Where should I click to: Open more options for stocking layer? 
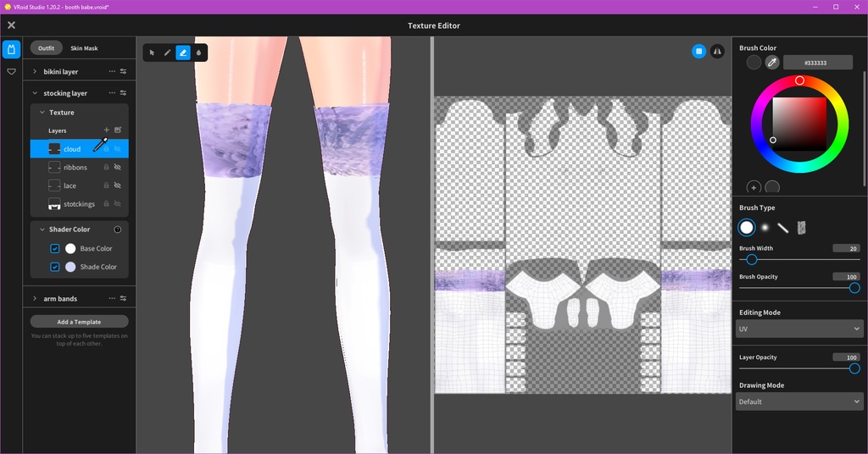click(x=112, y=93)
